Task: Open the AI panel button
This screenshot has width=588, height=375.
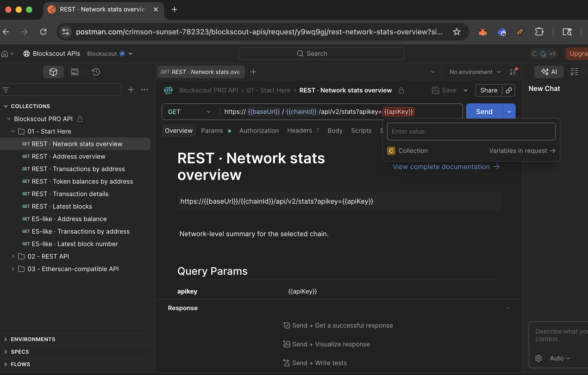Action: pos(549,72)
